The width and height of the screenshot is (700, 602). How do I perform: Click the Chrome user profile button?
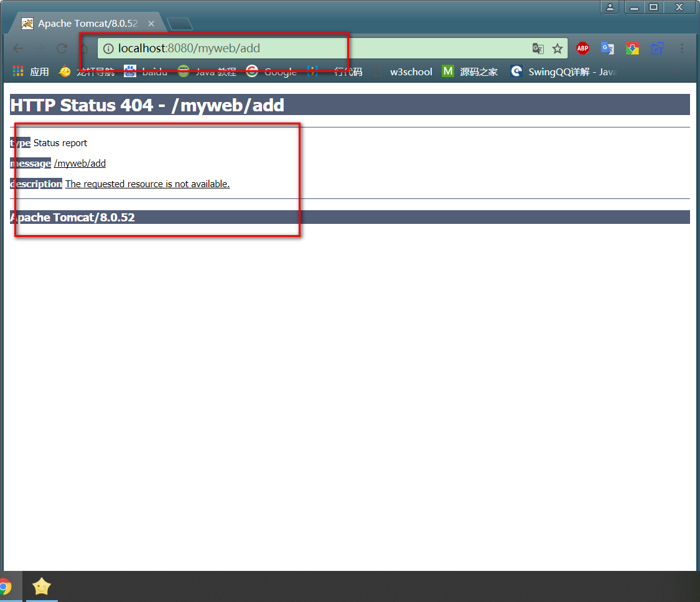tap(610, 7)
